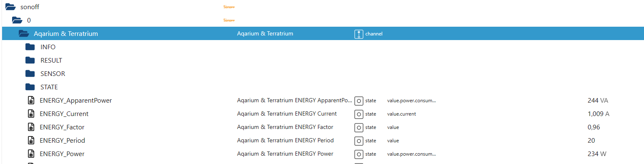Expand the INFO folder
Image resolution: width=644 pixels, height=164 pixels.
(x=30, y=47)
